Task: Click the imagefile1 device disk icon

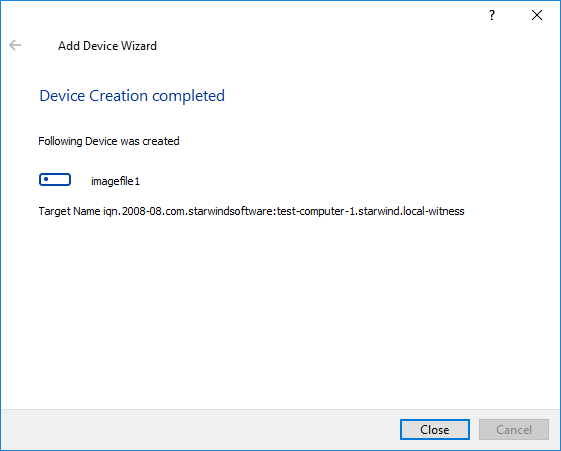Action: (55, 180)
